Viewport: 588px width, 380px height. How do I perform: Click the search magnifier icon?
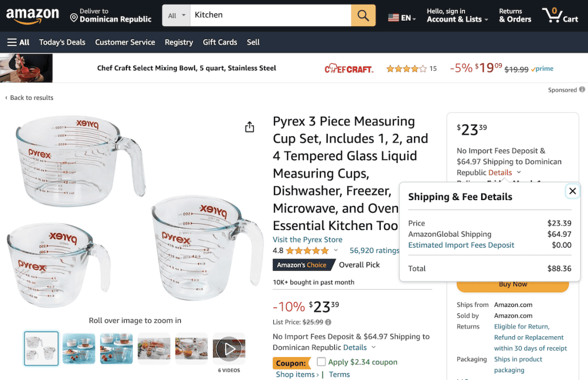[363, 15]
